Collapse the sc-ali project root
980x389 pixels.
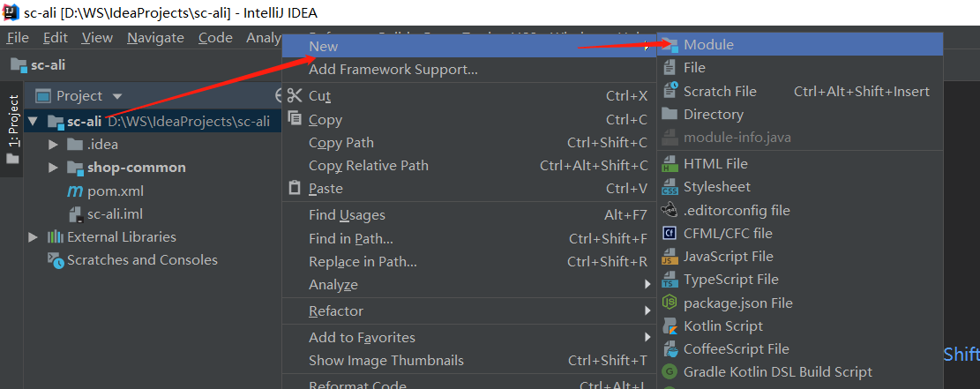click(34, 122)
